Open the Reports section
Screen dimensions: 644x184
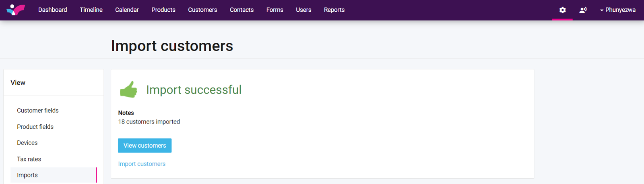334,10
